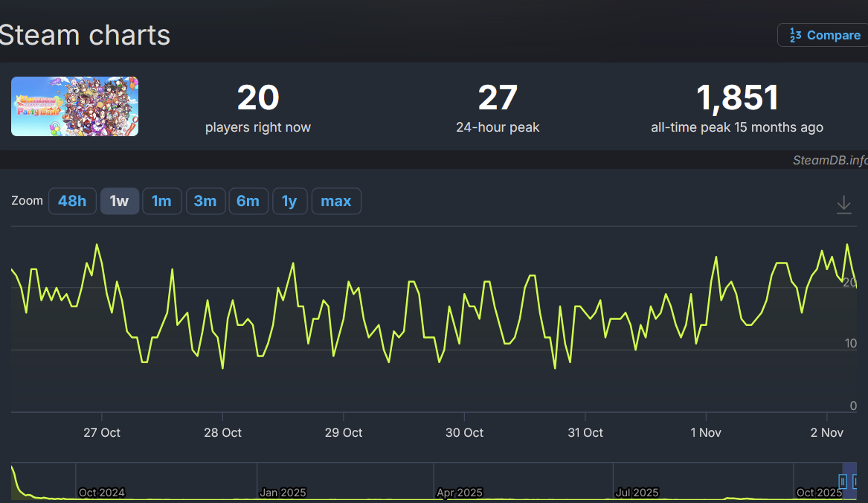The height and width of the screenshot is (503, 868).
Task: Click the game banner thumbnail
Action: pyautogui.click(x=74, y=106)
